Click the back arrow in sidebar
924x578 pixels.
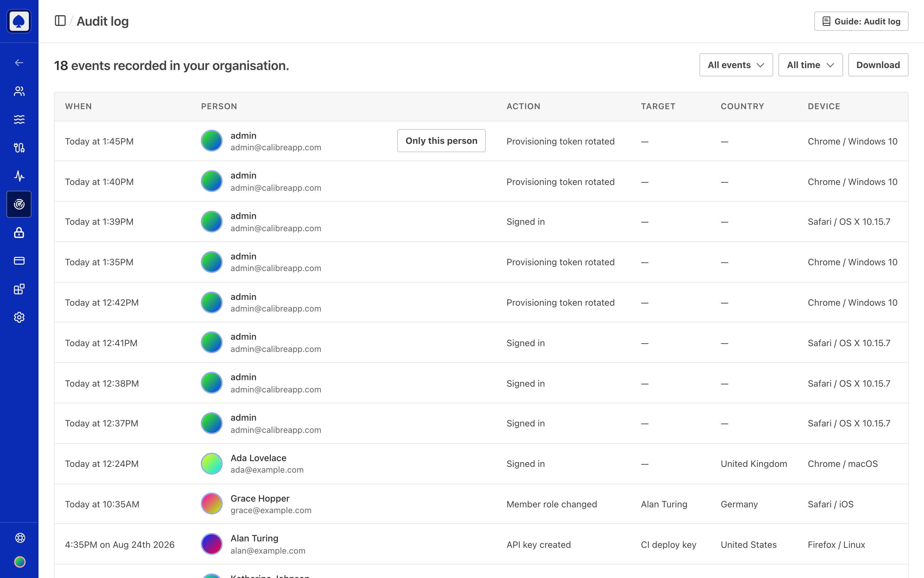pos(19,63)
